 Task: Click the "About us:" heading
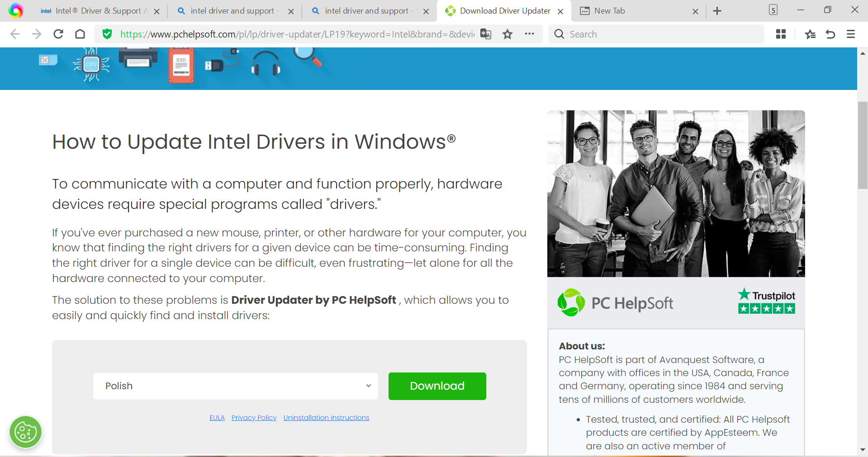coord(582,346)
